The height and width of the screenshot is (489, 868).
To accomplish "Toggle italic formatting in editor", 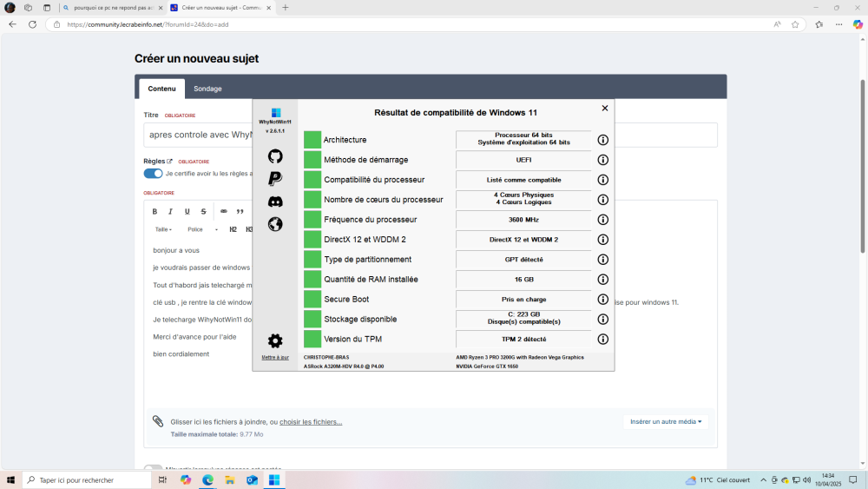I will pos(170,212).
